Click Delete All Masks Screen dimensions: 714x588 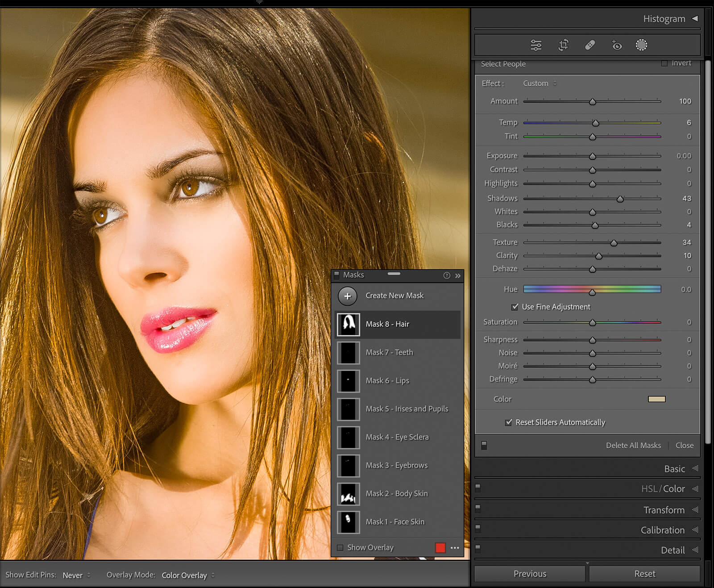point(633,446)
